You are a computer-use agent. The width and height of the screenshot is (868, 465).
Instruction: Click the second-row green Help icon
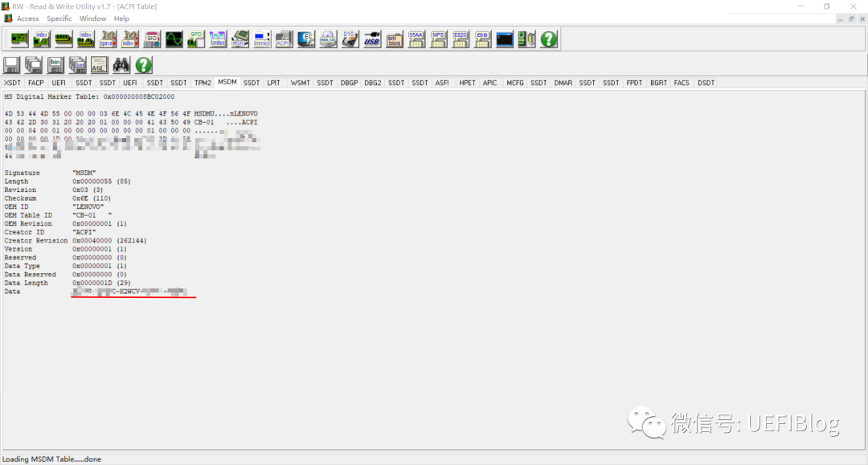143,65
